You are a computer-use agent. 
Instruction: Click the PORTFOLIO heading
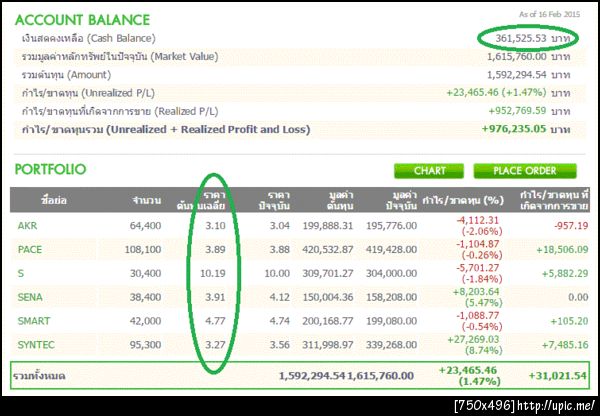(x=51, y=169)
